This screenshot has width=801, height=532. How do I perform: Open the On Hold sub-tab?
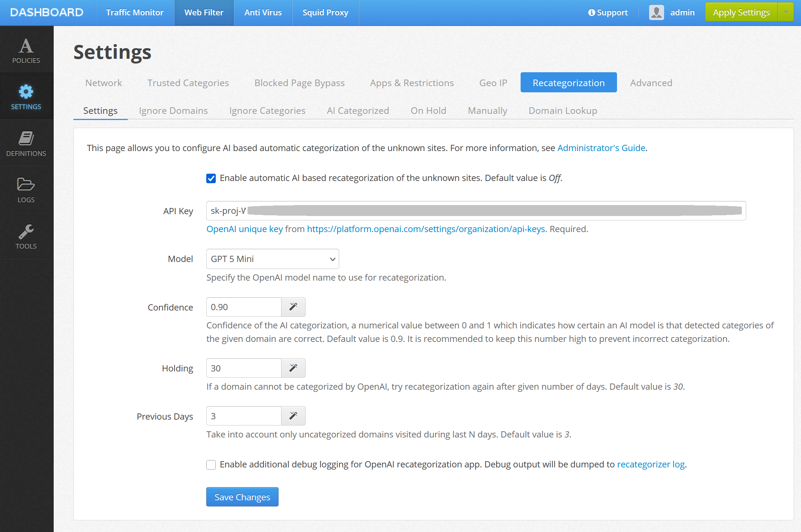click(x=428, y=111)
